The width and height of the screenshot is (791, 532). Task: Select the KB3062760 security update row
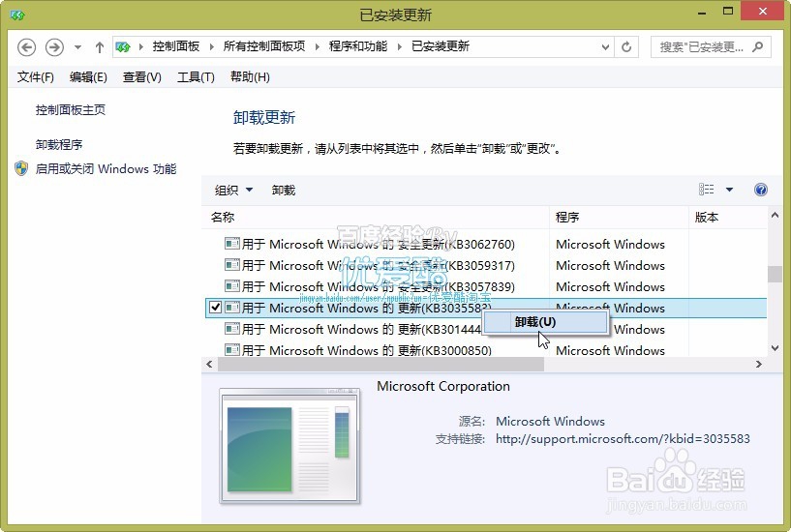485,245
